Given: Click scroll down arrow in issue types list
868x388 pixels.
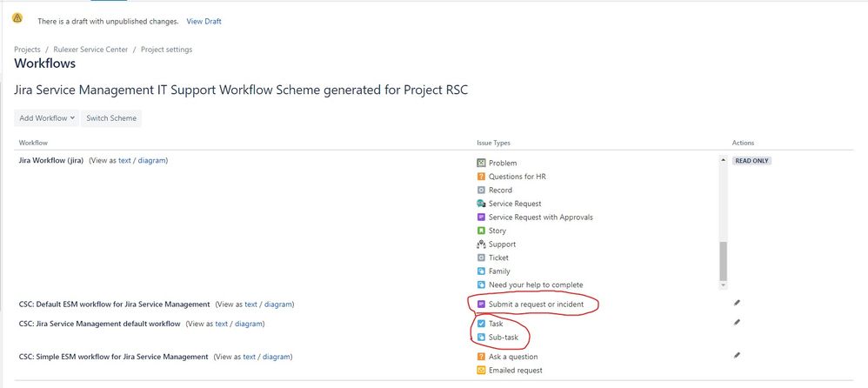Looking at the screenshot, I should pyautogui.click(x=723, y=284).
